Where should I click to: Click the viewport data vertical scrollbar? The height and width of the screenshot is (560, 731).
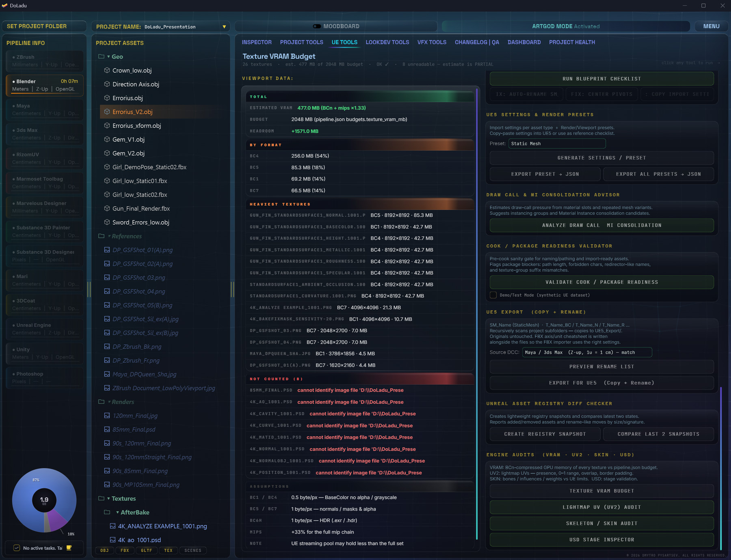477,314
